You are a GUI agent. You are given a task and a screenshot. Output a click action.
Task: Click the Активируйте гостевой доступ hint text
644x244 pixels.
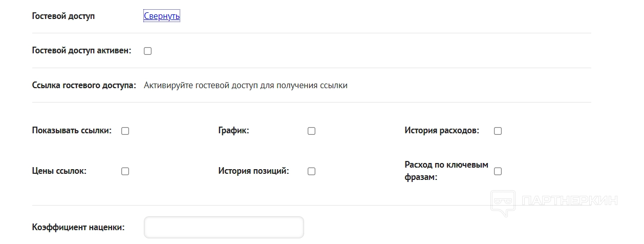point(245,85)
